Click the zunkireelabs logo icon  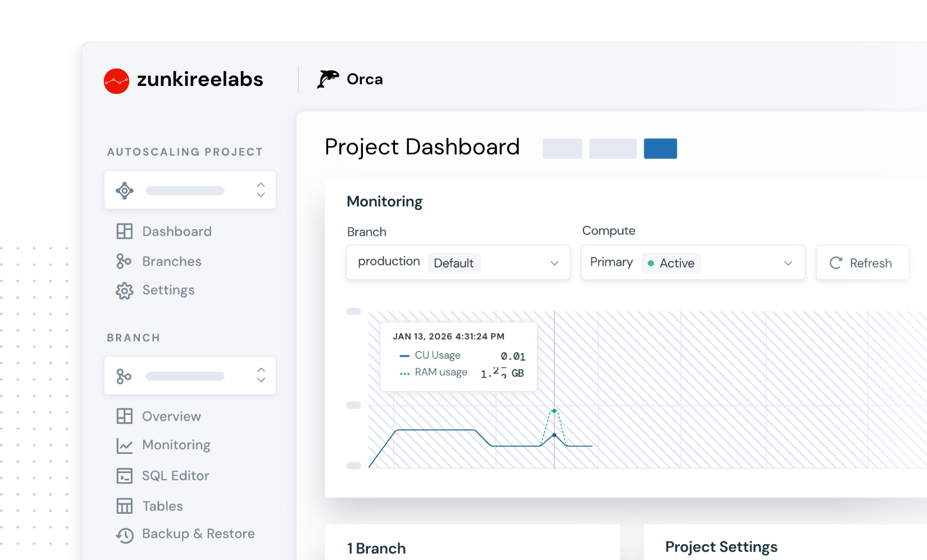click(x=116, y=81)
